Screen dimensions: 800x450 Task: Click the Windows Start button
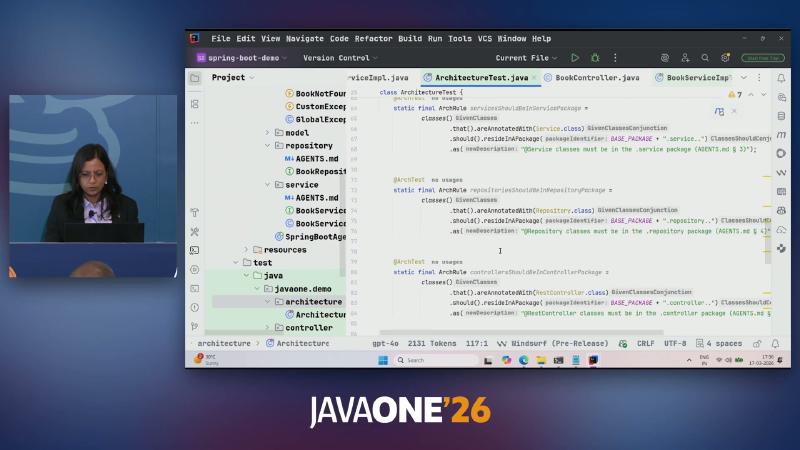[383, 360]
